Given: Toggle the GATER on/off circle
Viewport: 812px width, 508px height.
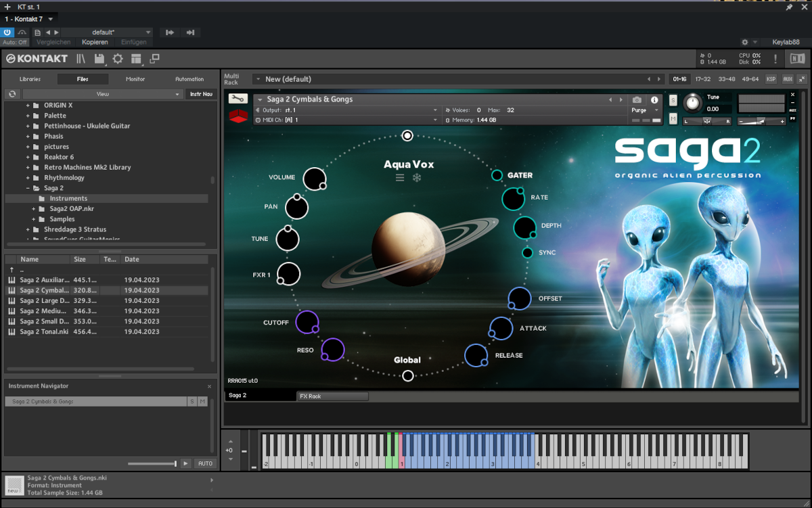Looking at the screenshot, I should (x=497, y=175).
